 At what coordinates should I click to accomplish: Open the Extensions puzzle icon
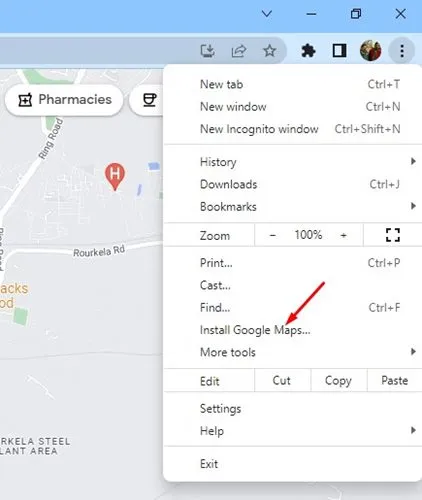pyautogui.click(x=308, y=51)
